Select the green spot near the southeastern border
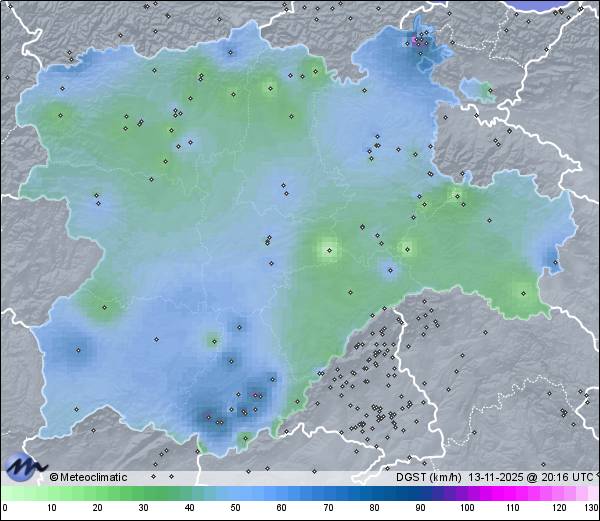 tap(521, 292)
